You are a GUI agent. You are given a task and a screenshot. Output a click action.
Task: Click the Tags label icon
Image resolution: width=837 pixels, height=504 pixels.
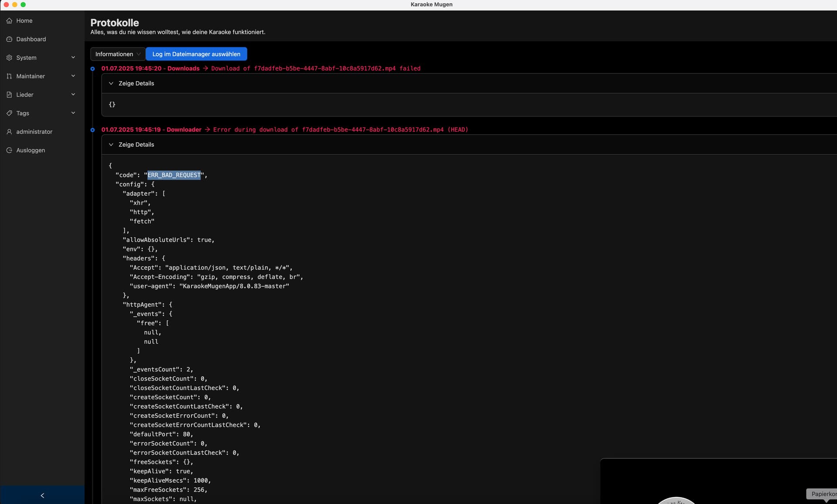tap(9, 113)
